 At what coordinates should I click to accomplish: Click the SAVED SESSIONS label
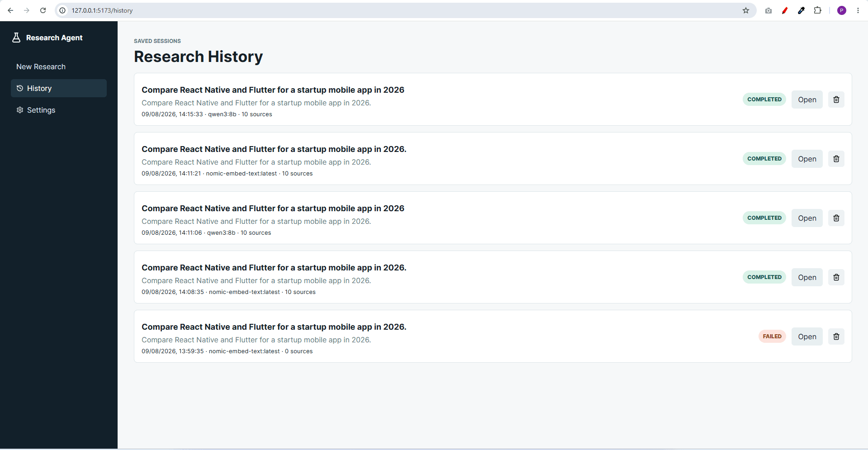pyautogui.click(x=157, y=41)
